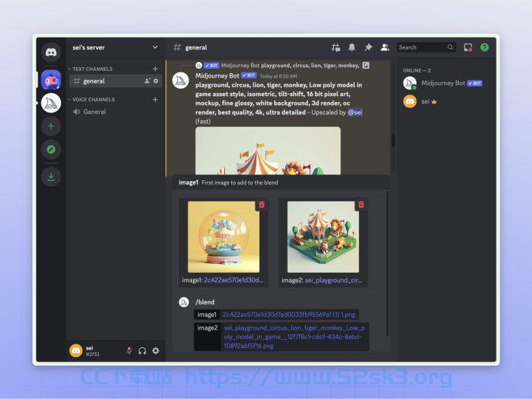Select the Midjourney sailboat server icon
Screen dimensions: 532x399
click(51, 103)
